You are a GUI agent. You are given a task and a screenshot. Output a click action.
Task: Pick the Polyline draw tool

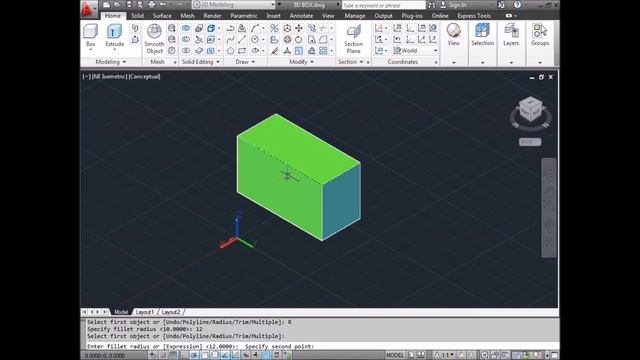click(230, 28)
